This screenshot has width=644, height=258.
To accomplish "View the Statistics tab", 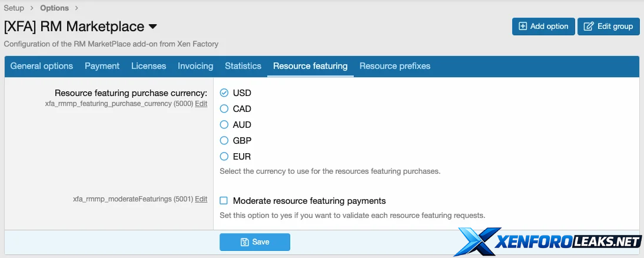I will 243,66.
